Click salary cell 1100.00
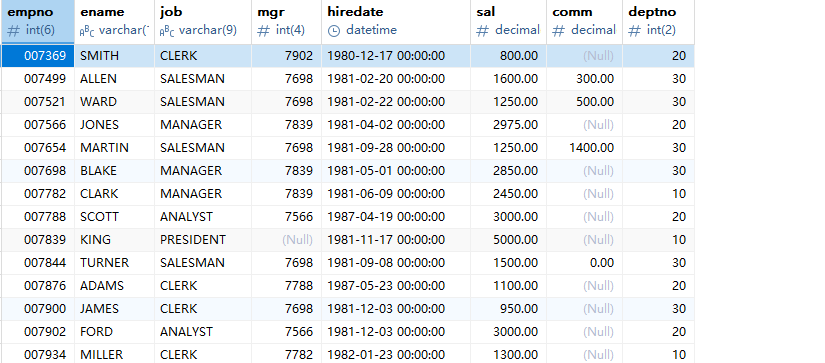 pyautogui.click(x=508, y=286)
